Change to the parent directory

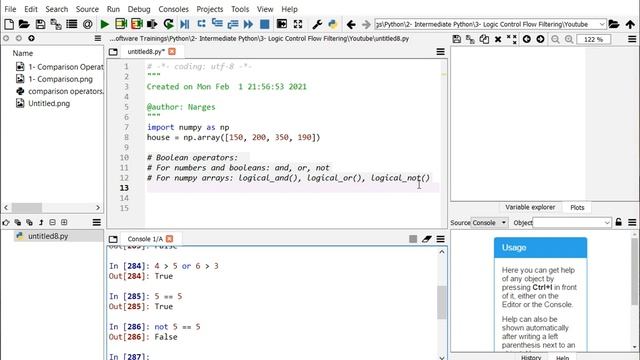(x=630, y=24)
